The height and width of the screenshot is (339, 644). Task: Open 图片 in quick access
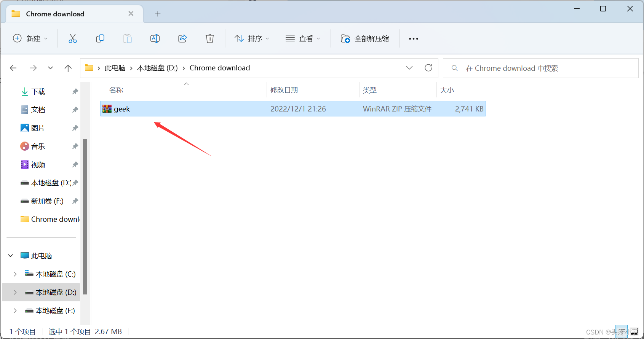pos(38,128)
